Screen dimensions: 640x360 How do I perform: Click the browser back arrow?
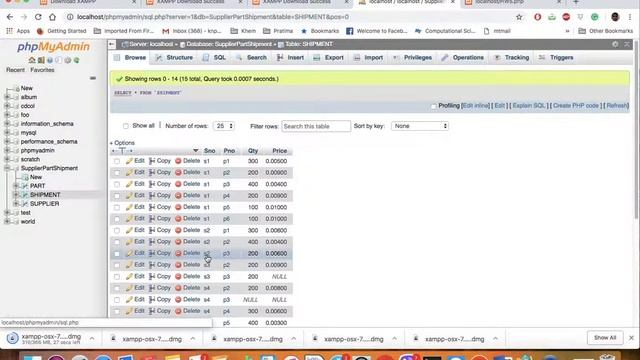point(10,17)
